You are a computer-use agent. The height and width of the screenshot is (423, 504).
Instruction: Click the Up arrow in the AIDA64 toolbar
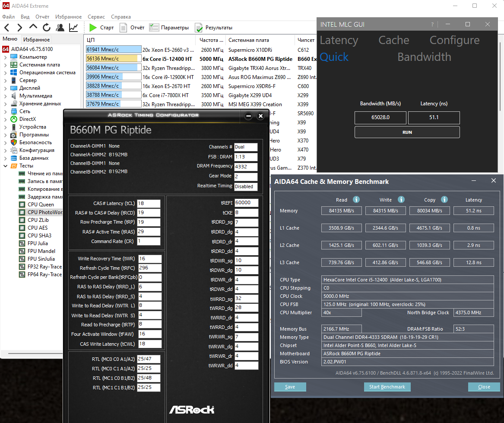(33, 27)
